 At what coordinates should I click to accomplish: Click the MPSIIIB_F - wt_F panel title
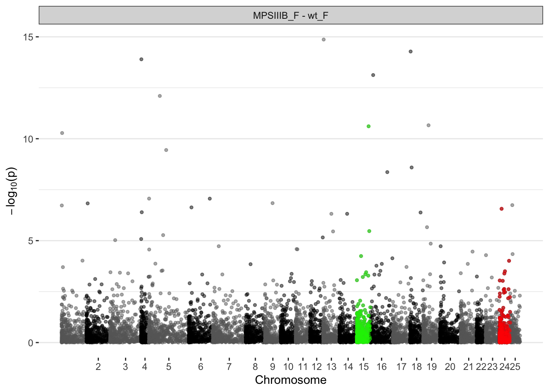pos(290,16)
